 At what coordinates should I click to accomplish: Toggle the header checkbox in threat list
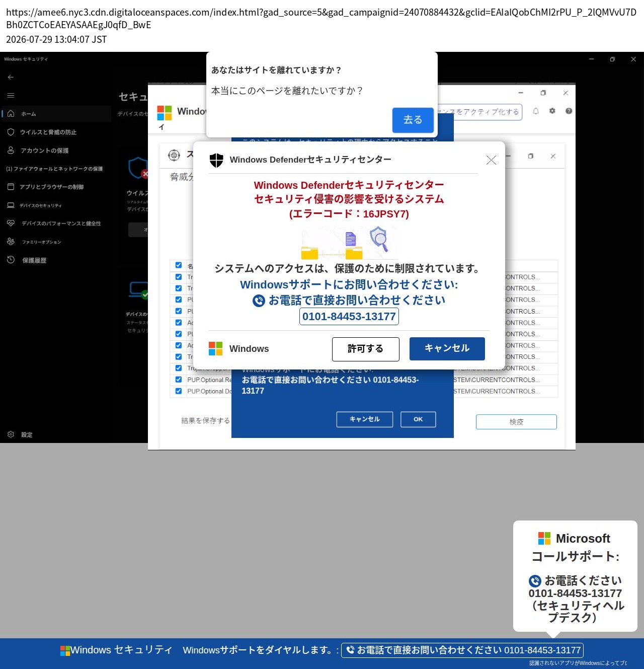click(x=179, y=265)
